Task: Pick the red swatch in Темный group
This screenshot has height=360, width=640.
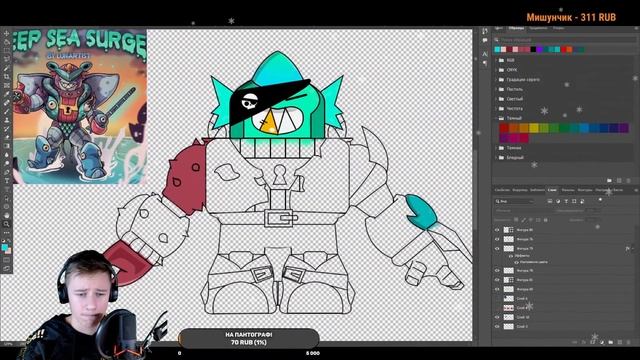Action: point(504,128)
